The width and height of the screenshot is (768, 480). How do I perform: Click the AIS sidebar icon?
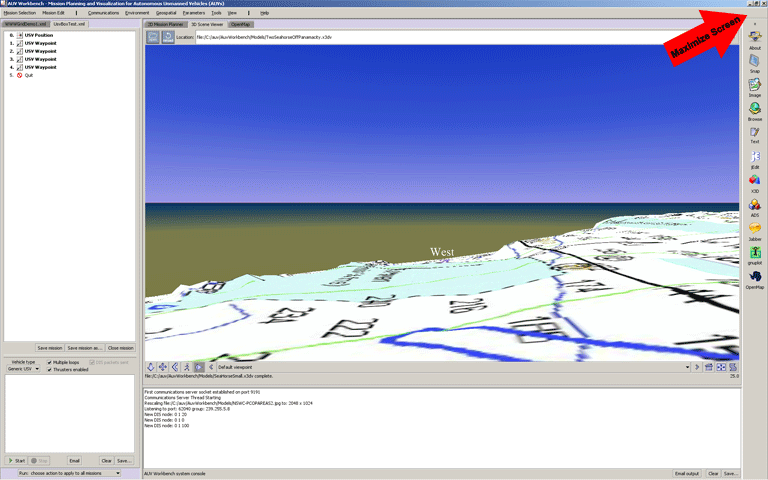tap(754, 205)
